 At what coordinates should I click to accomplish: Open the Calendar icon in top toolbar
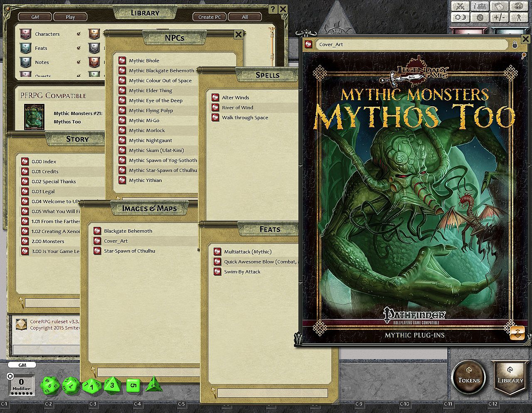[499, 7]
